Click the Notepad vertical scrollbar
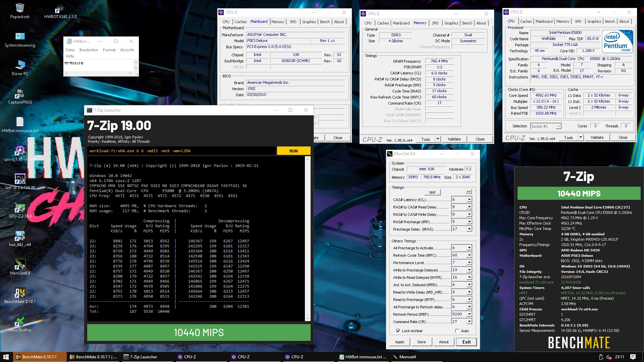The height and width of the screenshot is (362, 644). (136, 65)
